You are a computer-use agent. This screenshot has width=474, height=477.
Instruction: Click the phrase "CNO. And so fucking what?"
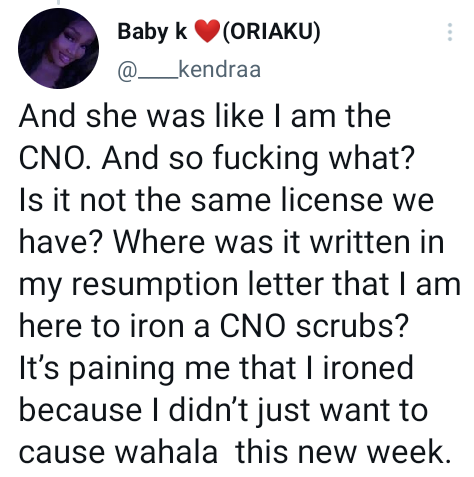217,158
